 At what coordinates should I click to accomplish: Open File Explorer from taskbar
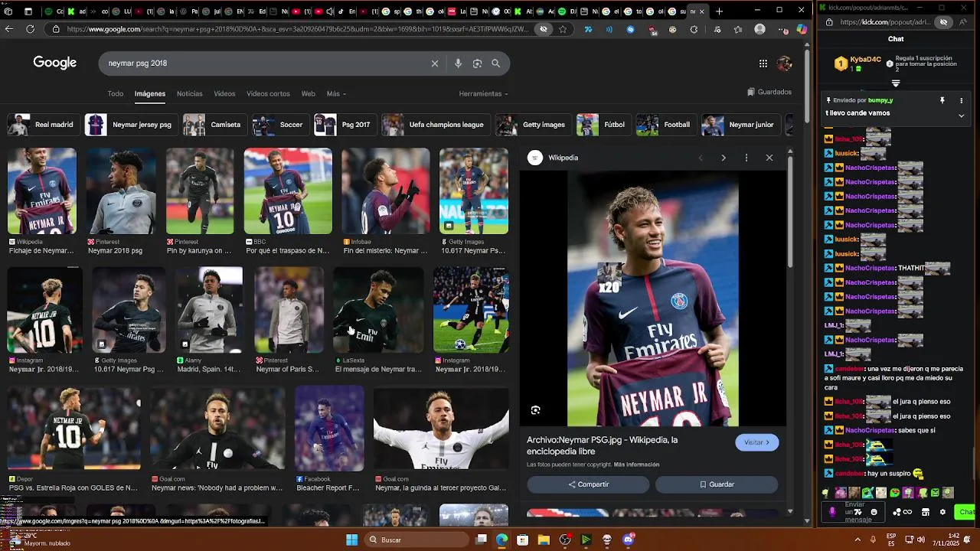pos(544,540)
